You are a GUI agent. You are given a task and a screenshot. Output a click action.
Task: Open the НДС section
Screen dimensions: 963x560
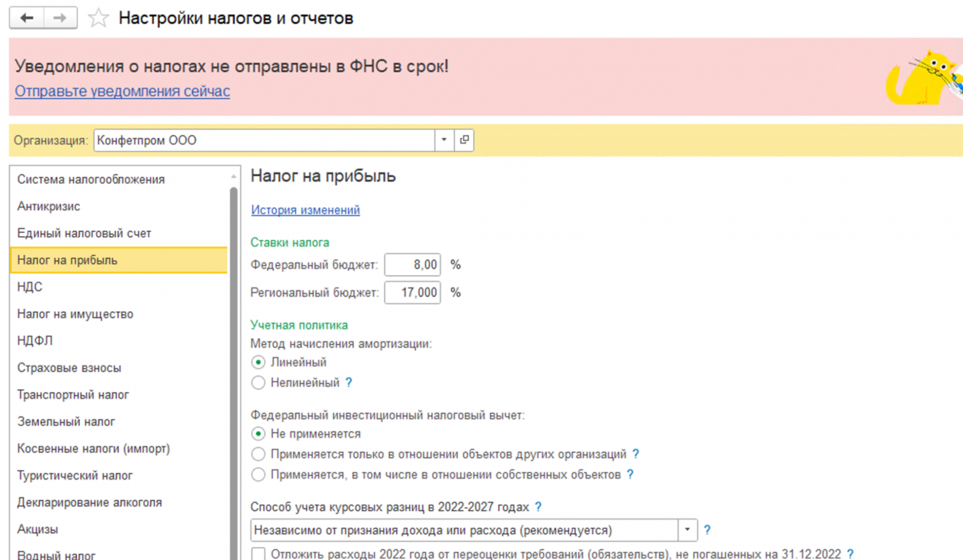(x=119, y=287)
